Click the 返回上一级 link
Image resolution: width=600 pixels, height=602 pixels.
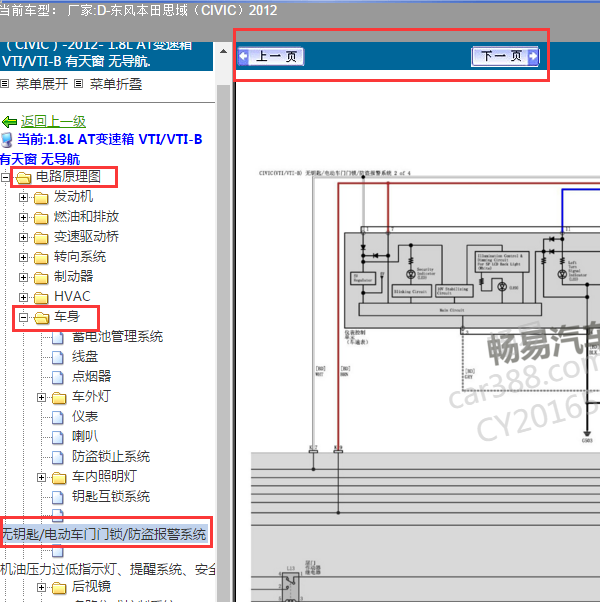53,122
